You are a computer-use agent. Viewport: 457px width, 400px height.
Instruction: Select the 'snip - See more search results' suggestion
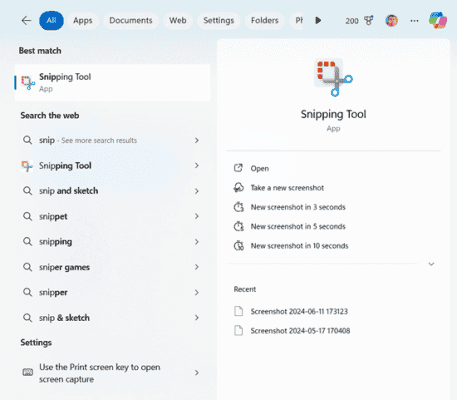point(113,140)
